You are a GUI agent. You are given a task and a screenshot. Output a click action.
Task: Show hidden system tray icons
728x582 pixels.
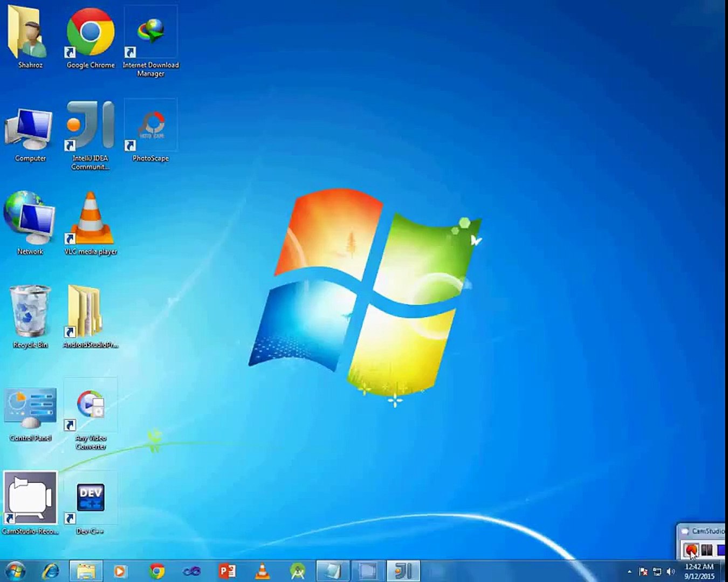pyautogui.click(x=629, y=571)
